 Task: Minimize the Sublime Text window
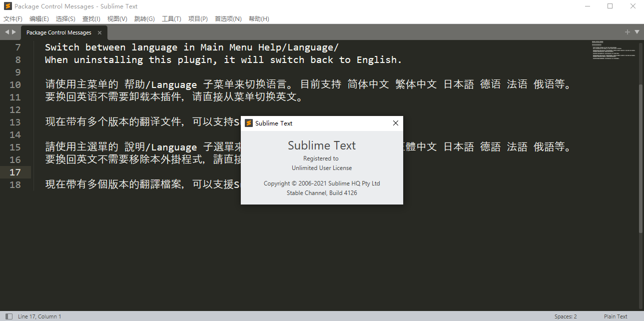pos(588,6)
